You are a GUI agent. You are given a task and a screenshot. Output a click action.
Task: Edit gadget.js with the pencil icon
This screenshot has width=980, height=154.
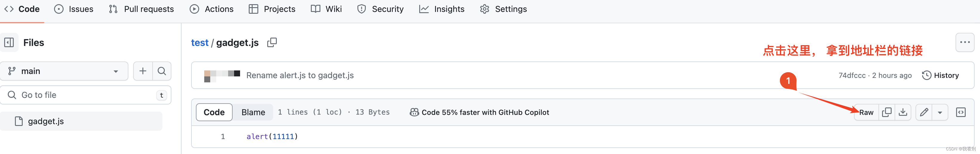tap(924, 112)
